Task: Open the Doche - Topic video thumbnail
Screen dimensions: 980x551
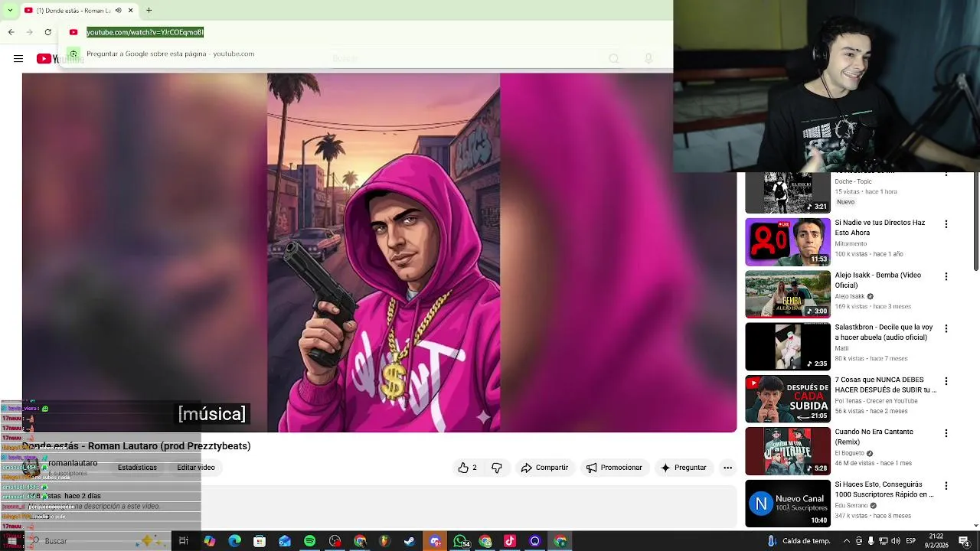Action: [788, 193]
